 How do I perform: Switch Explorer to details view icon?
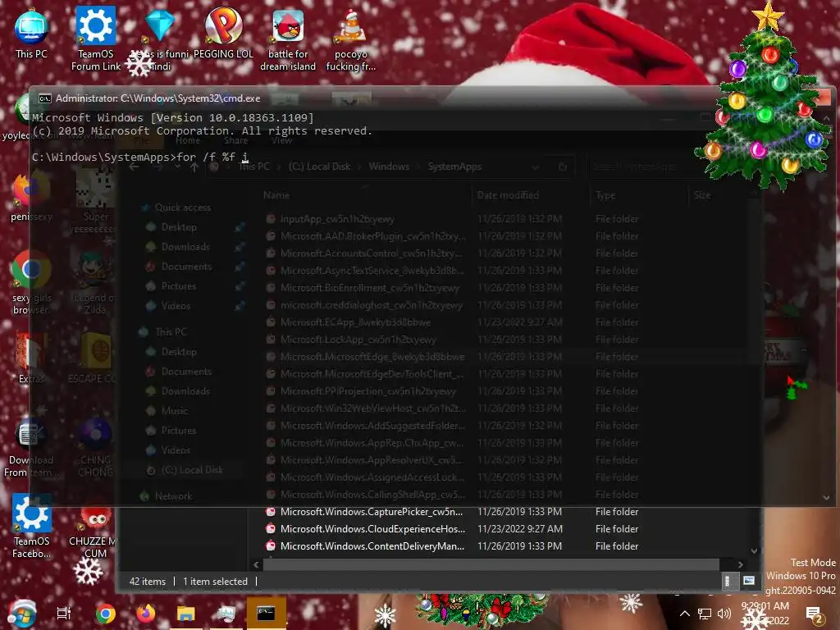pyautogui.click(x=727, y=581)
